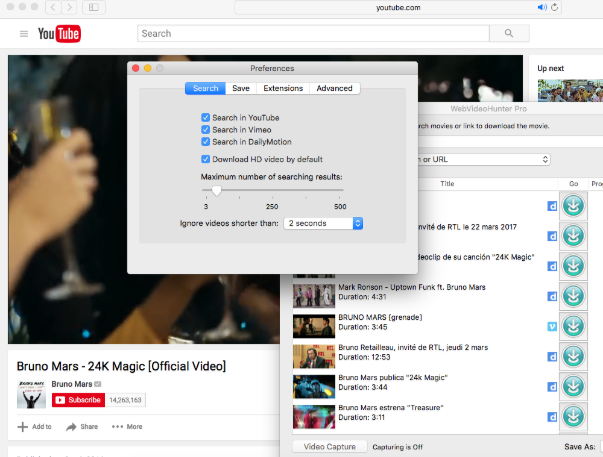Image resolution: width=603 pixels, height=457 pixels.
Task: Uncheck Search in DailyMotion
Action: 206,142
